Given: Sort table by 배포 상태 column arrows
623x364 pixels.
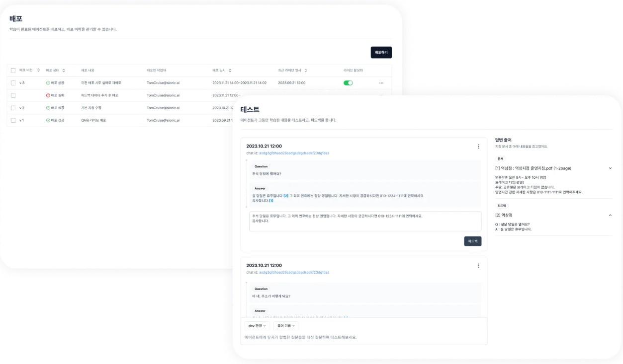Looking at the screenshot, I should point(64,71).
